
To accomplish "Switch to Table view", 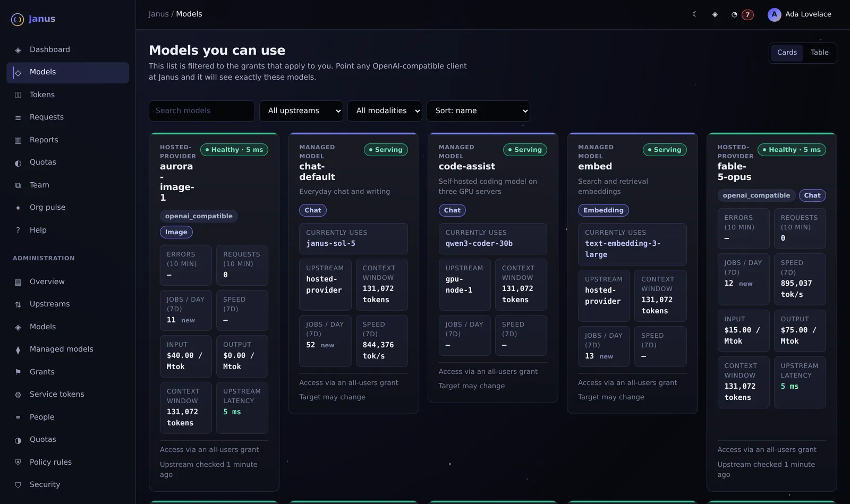I will pos(819,53).
